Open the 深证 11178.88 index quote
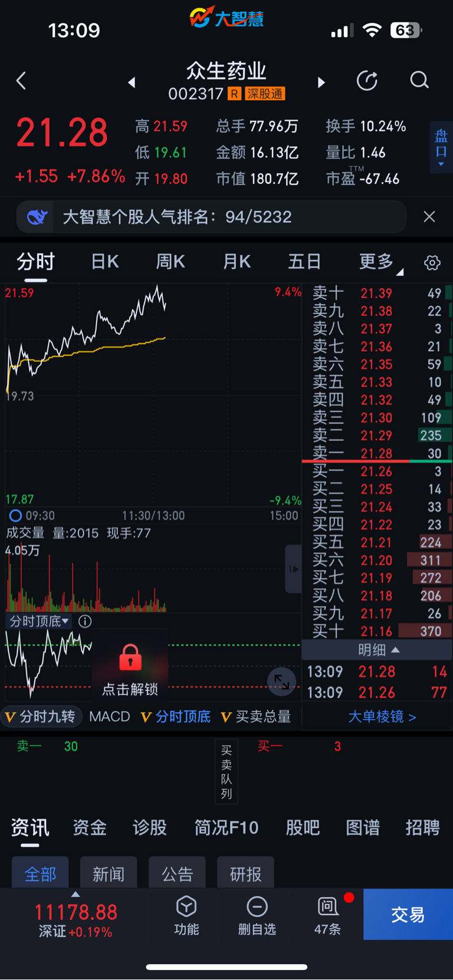This screenshot has width=453, height=980. tap(75, 920)
